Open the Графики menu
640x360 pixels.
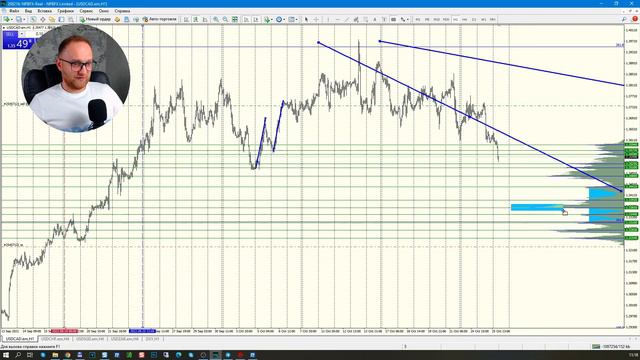point(65,11)
